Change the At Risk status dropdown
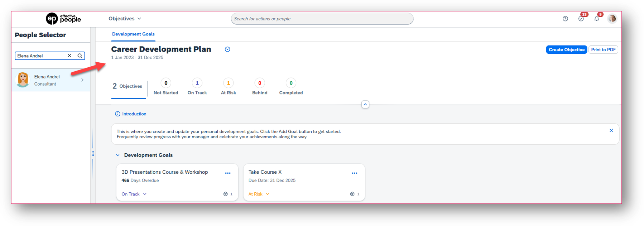This screenshot has height=226, width=644. 259,194
